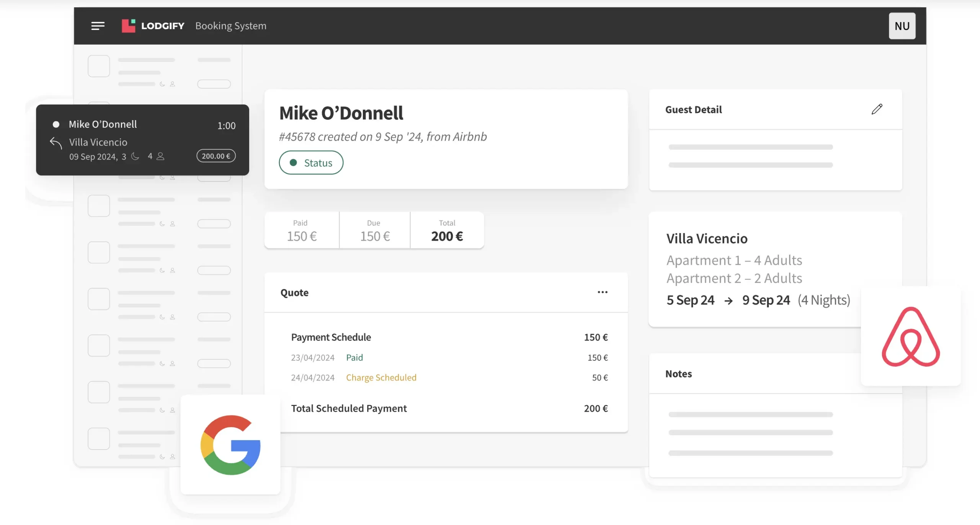Edit Guest Detail using the pencil icon
The width and height of the screenshot is (980, 525).
coord(877,110)
